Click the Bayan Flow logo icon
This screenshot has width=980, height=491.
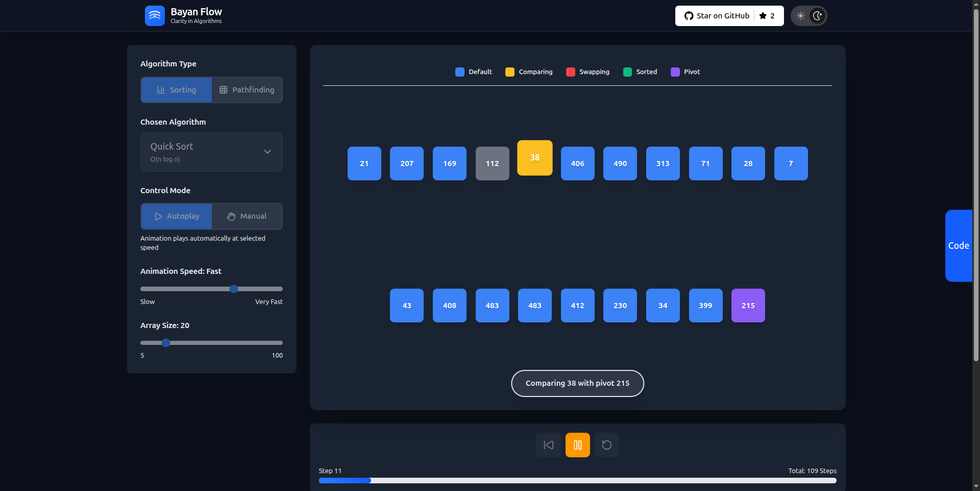pyautogui.click(x=155, y=16)
